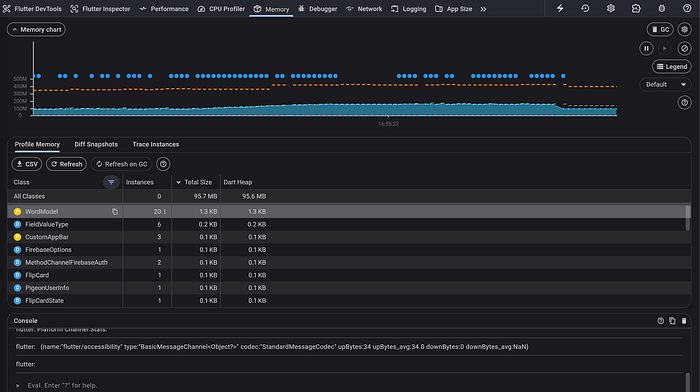Trigger garbage collection with GC button
The width and height of the screenshot is (700, 392).
pos(660,29)
